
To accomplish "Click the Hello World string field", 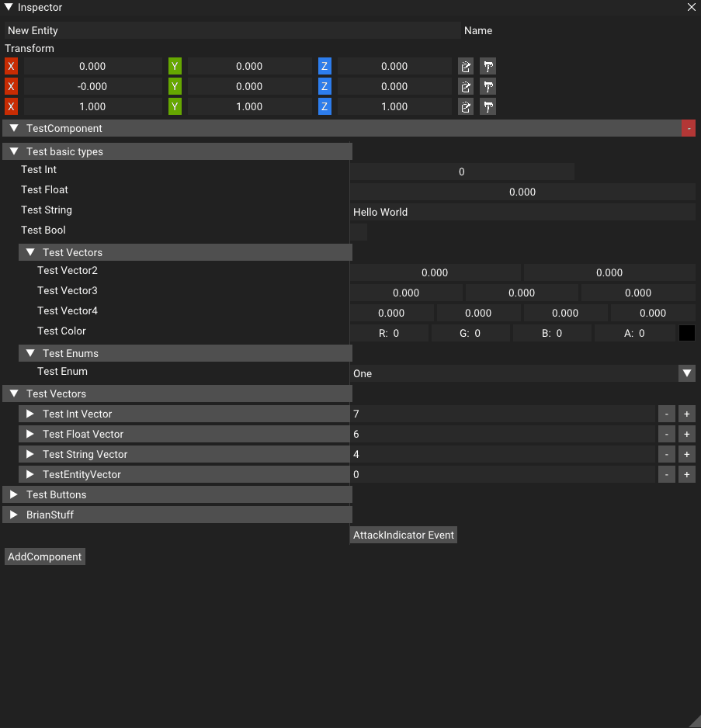I will (522, 212).
